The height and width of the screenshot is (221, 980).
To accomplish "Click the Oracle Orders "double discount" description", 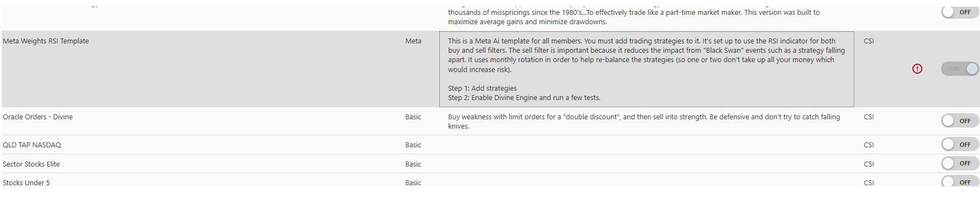I will coord(643,121).
